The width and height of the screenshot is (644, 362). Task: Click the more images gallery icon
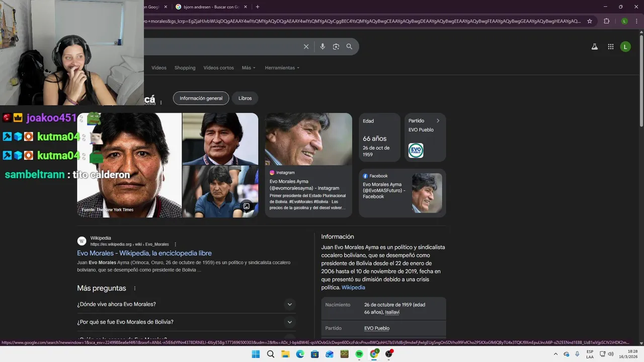[247, 206]
